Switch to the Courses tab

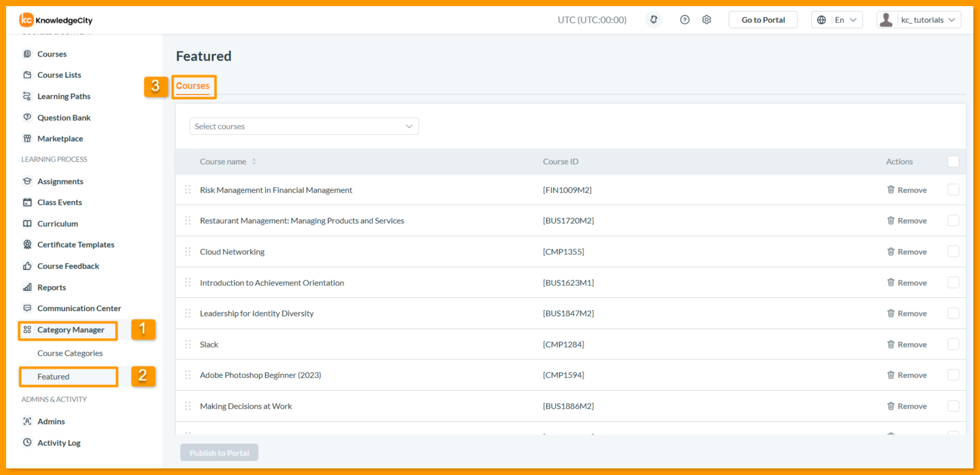193,86
